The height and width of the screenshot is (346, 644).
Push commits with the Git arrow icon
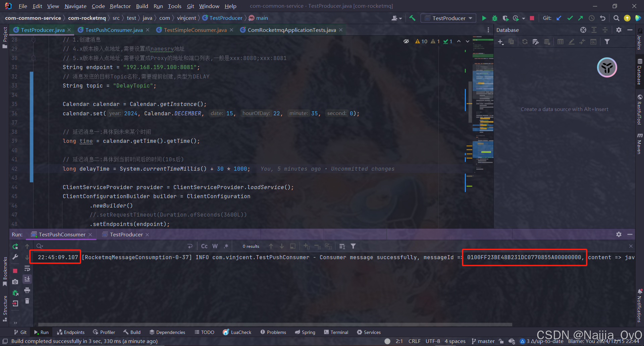581,18
